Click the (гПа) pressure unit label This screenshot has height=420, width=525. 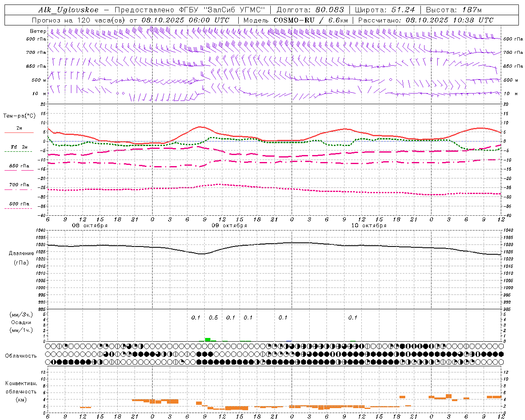tap(21, 262)
